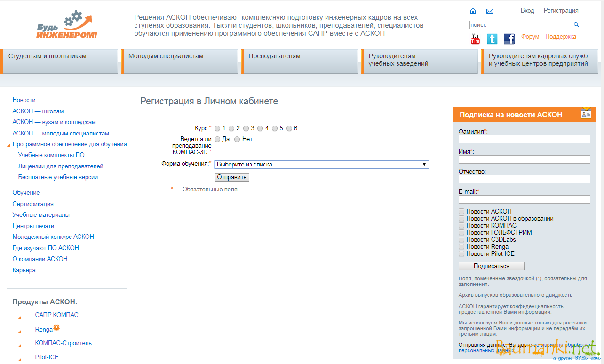The height and width of the screenshot is (364, 604).
Task: Open АСКОН — вузам и колледжам link
Action: [54, 122]
